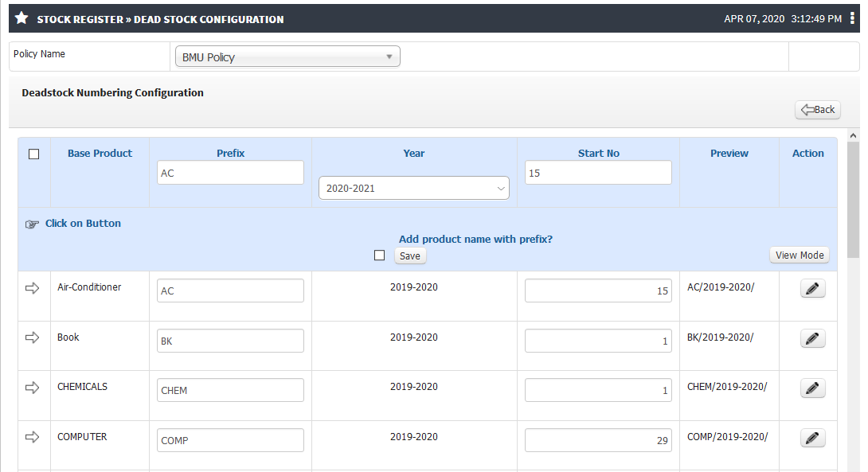Click the Book product name

[68, 337]
